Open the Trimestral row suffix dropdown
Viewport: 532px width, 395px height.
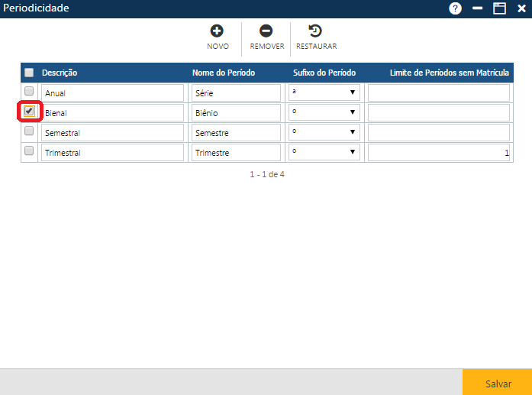coord(324,152)
